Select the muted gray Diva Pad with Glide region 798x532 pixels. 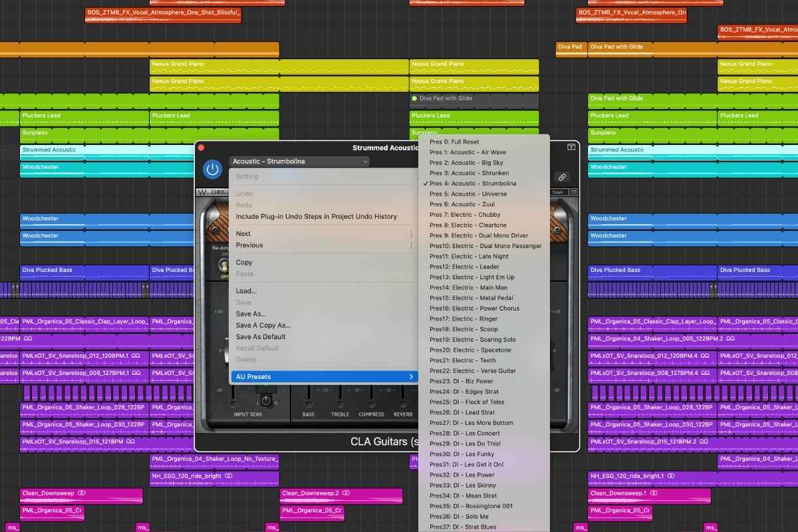pyautogui.click(x=474, y=101)
